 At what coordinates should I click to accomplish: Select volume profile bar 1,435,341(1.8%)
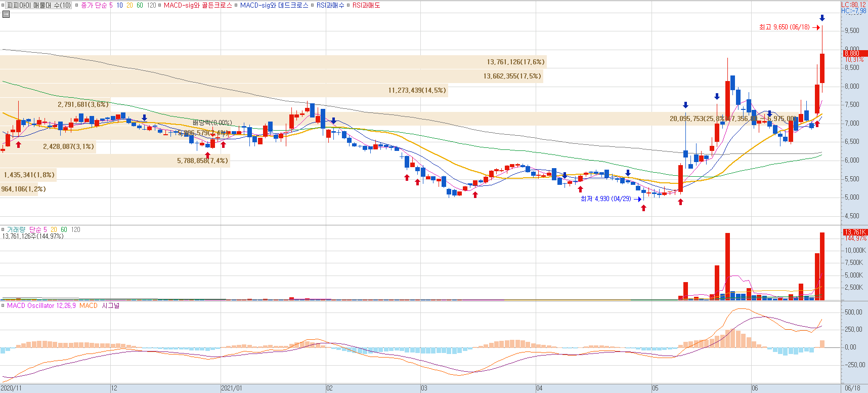coord(28,175)
